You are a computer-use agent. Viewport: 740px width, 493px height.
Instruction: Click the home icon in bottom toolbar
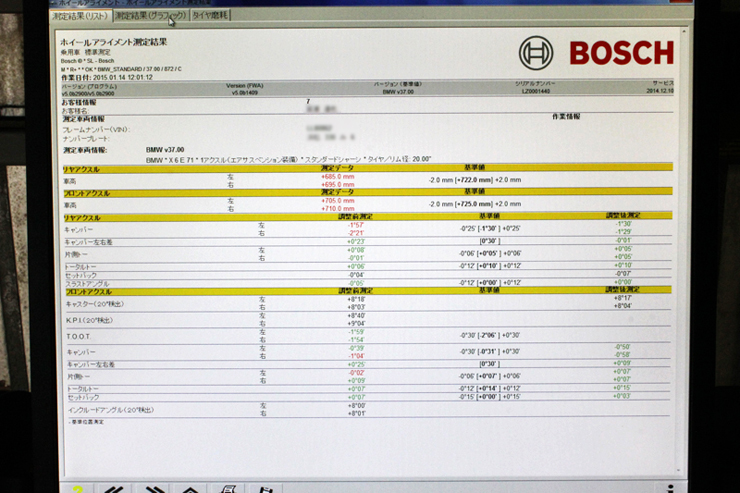[191, 490]
